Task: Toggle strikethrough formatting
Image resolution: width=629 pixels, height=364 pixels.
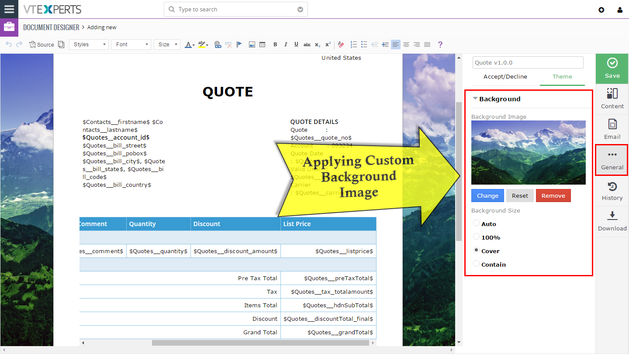Action: (307, 45)
